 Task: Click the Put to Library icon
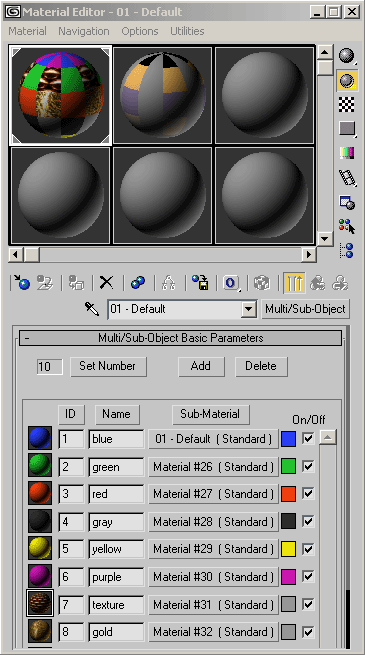(x=200, y=283)
